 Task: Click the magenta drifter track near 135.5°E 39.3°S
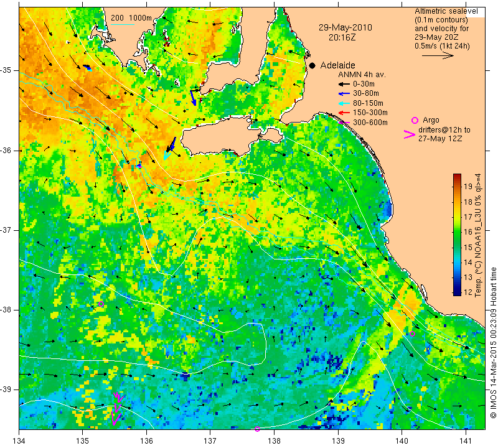click(x=116, y=408)
